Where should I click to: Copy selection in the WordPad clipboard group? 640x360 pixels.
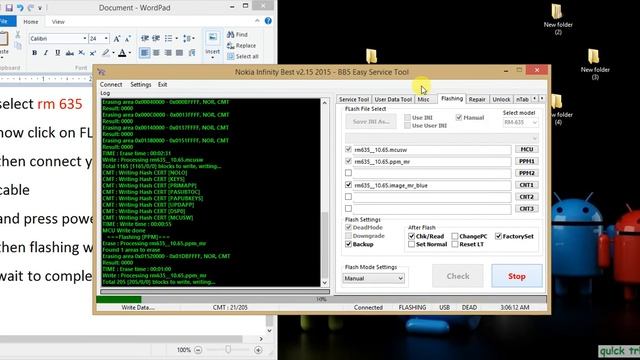pos(18,46)
